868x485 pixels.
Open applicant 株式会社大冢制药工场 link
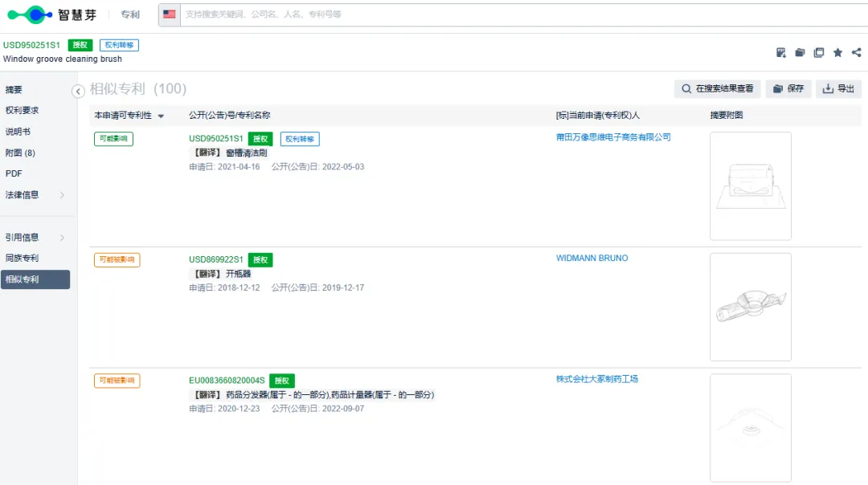click(x=596, y=379)
